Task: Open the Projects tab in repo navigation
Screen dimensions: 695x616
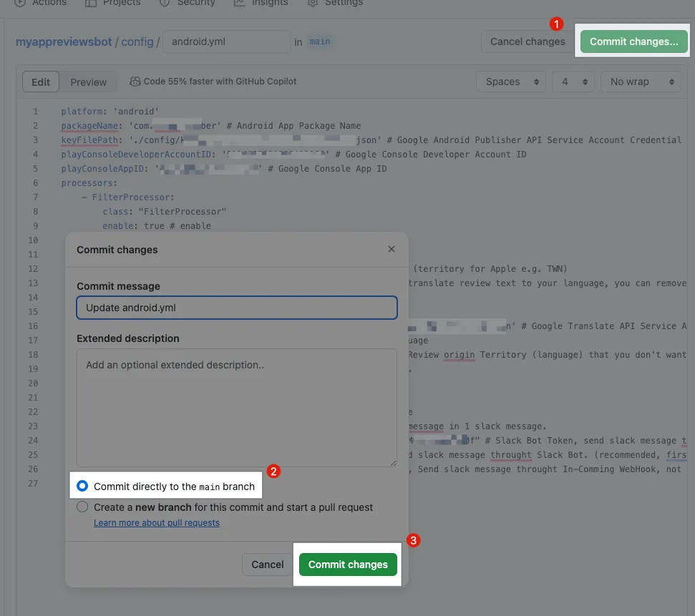Action: (x=113, y=3)
